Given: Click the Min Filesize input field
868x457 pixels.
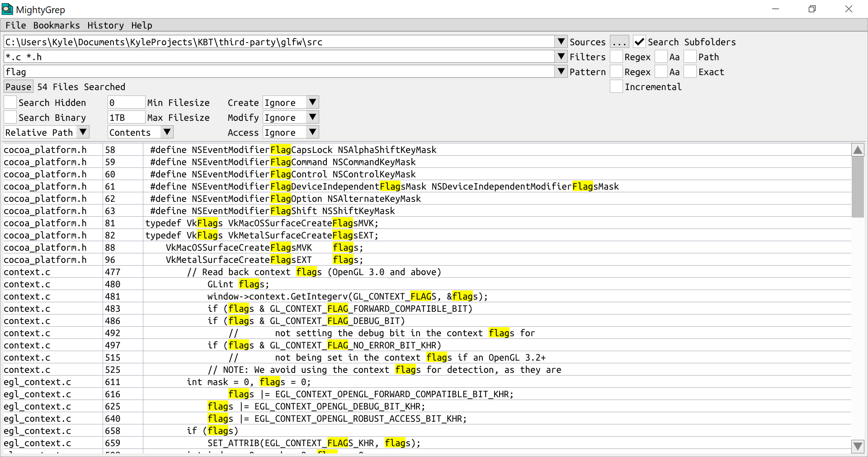Looking at the screenshot, I should click(126, 102).
